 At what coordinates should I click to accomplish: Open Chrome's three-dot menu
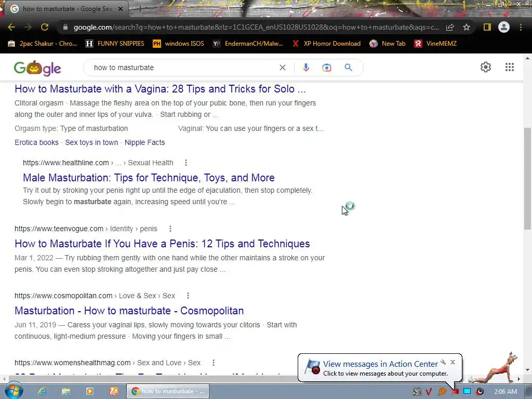click(x=521, y=27)
